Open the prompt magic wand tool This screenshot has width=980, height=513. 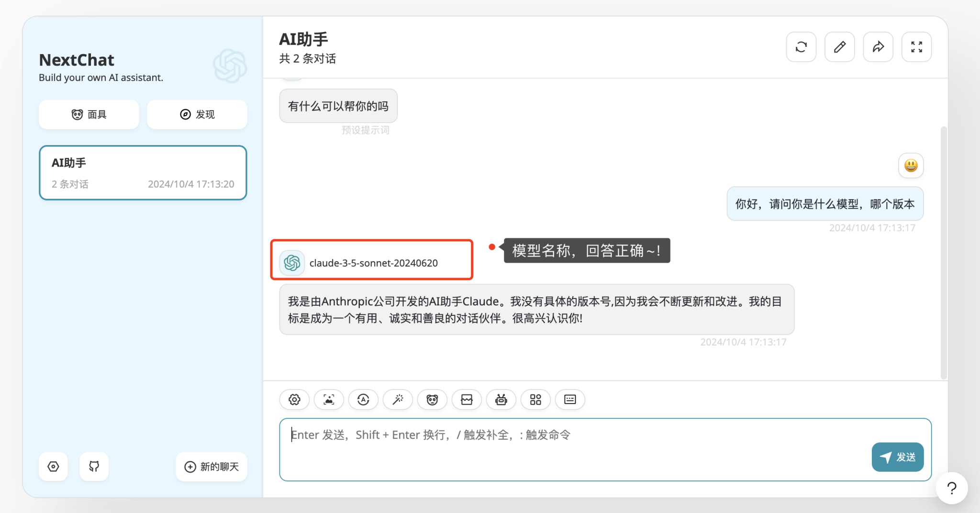[x=398, y=400]
